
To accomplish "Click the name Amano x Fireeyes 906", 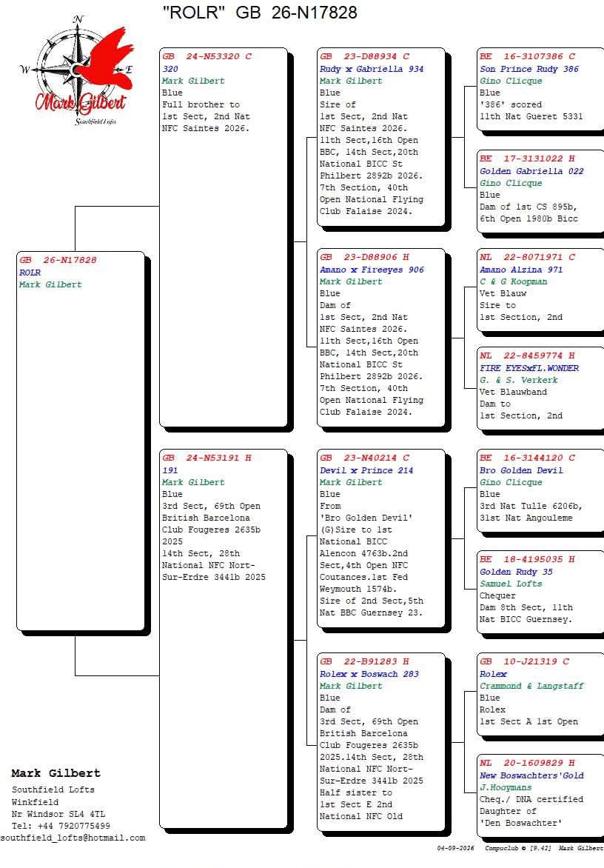I will [x=372, y=270].
